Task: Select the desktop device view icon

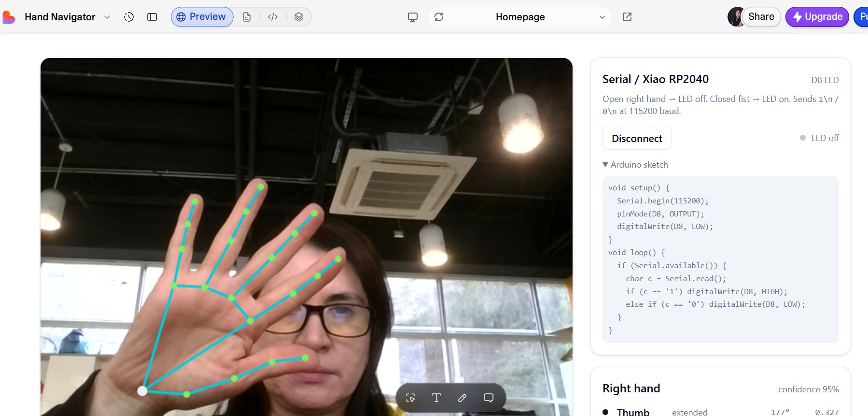Action: click(x=413, y=17)
